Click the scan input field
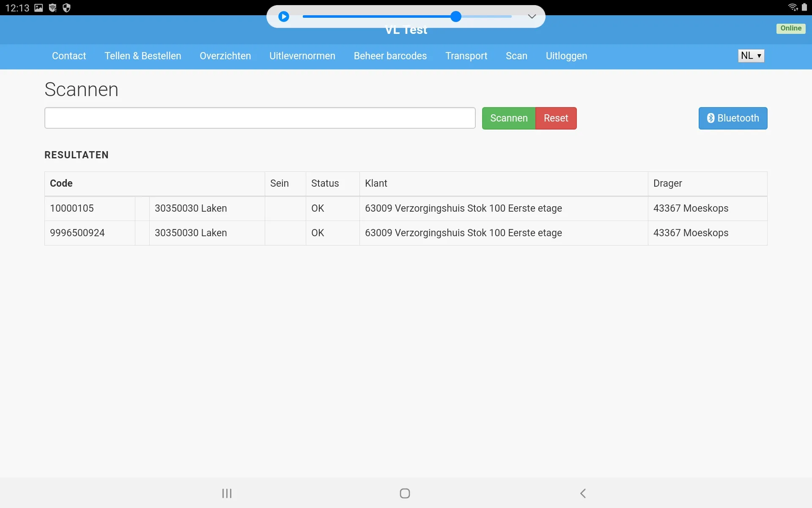 click(260, 118)
